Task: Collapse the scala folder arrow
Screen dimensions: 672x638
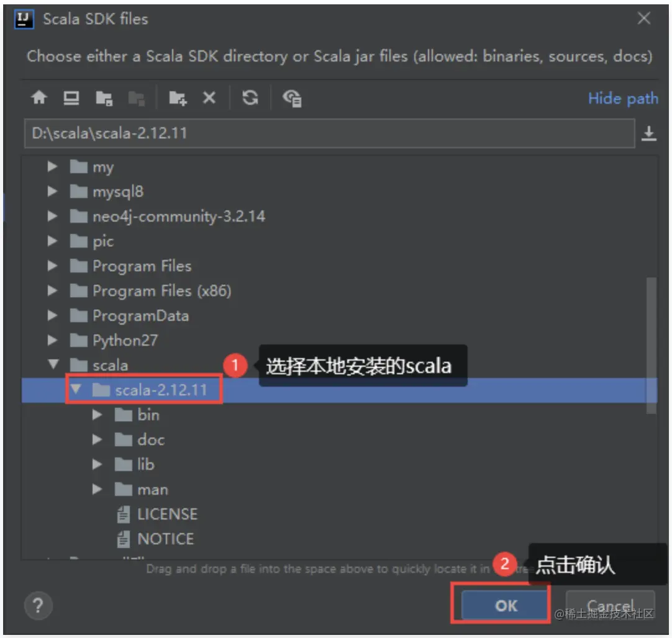Action: point(53,364)
